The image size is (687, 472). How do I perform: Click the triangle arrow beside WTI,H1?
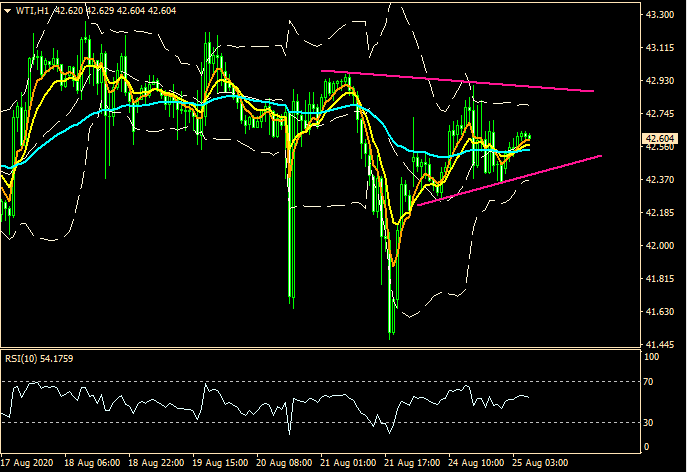7,10
